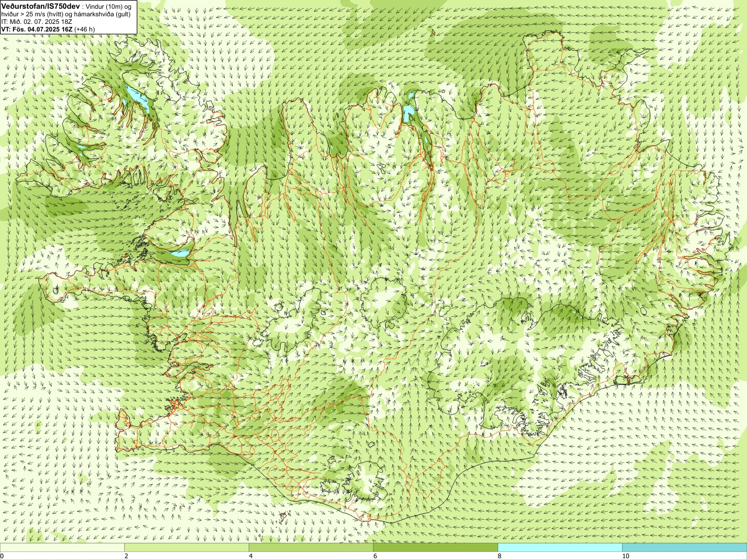Click the legend tick label '8'
This screenshot has height=560, width=747.
point(500,556)
